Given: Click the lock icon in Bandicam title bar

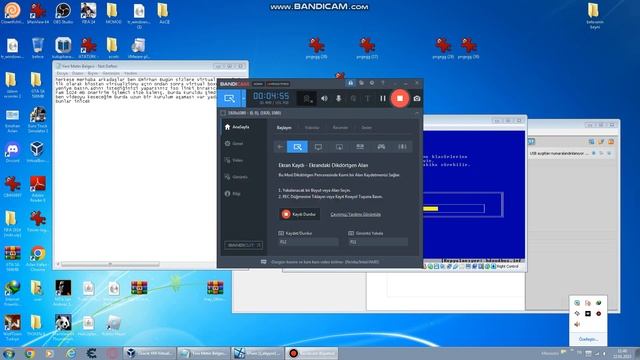Looking at the screenshot, I should (350, 83).
